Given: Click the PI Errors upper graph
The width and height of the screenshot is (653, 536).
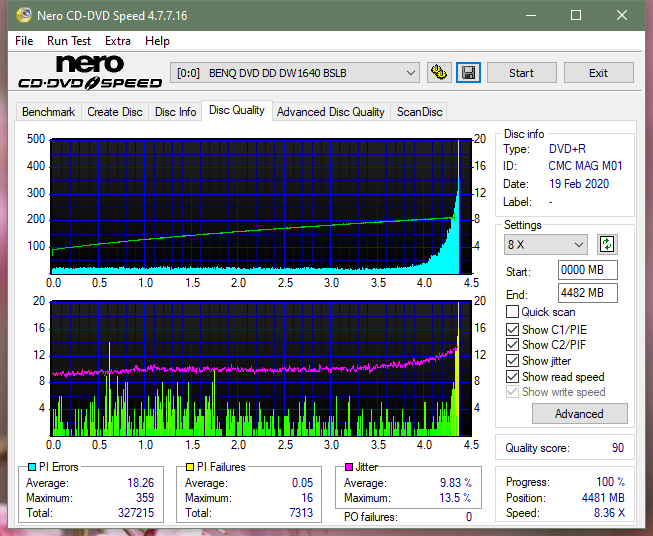Looking at the screenshot, I should point(261,206).
